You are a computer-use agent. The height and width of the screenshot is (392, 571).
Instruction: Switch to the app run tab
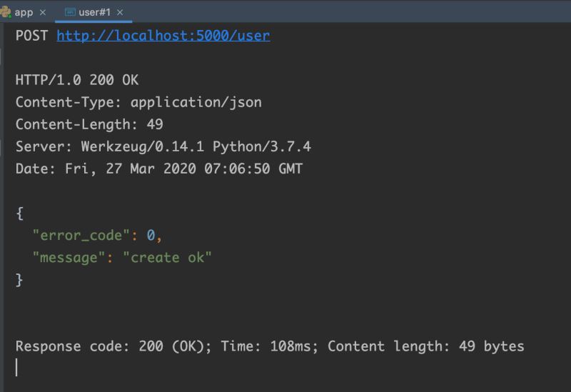coord(24,12)
